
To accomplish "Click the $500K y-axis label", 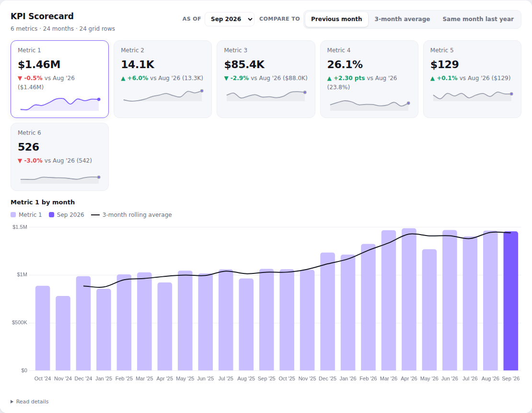I will coord(19,322).
